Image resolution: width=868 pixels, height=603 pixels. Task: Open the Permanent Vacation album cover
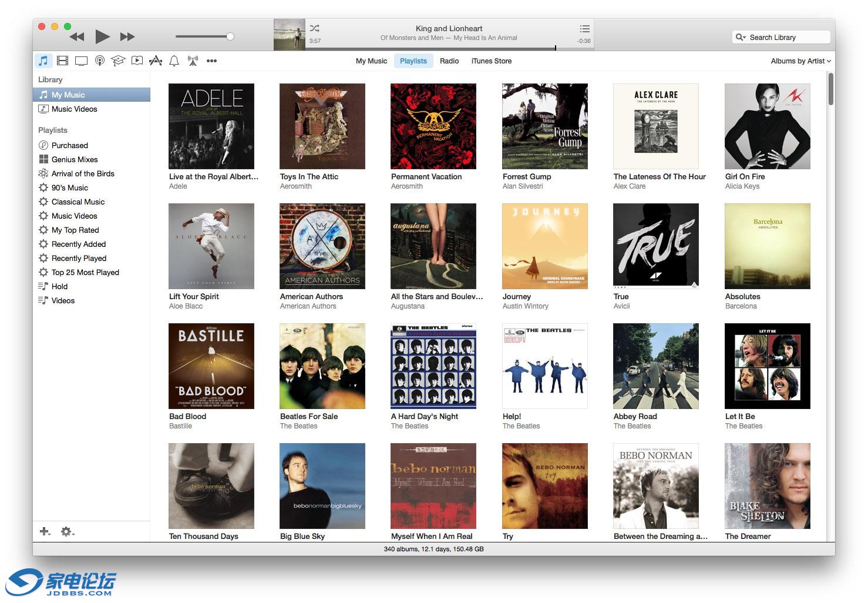click(433, 126)
